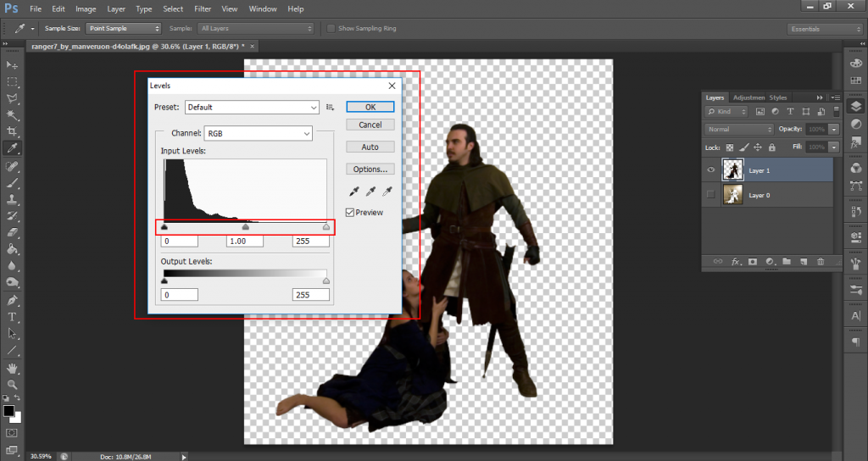Open the Levels preset options menu icon

click(331, 108)
